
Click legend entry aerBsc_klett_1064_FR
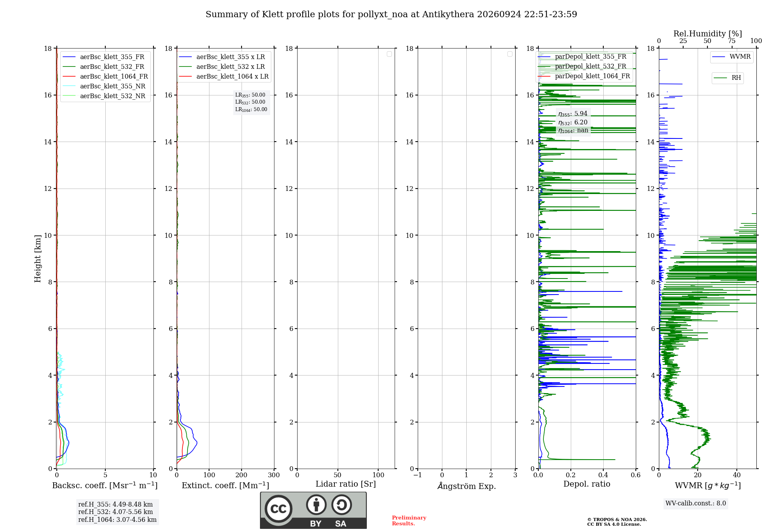(x=105, y=76)
